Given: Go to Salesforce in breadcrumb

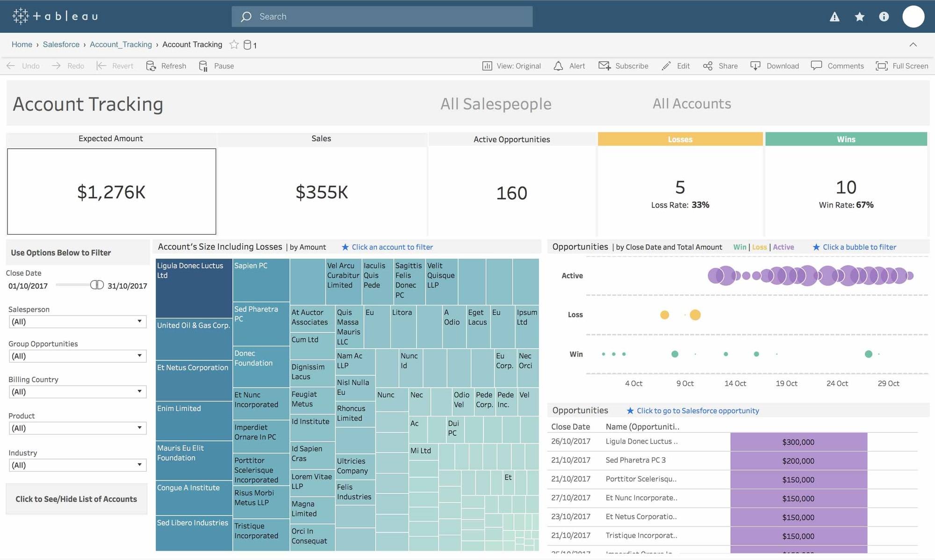Looking at the screenshot, I should click(x=61, y=44).
